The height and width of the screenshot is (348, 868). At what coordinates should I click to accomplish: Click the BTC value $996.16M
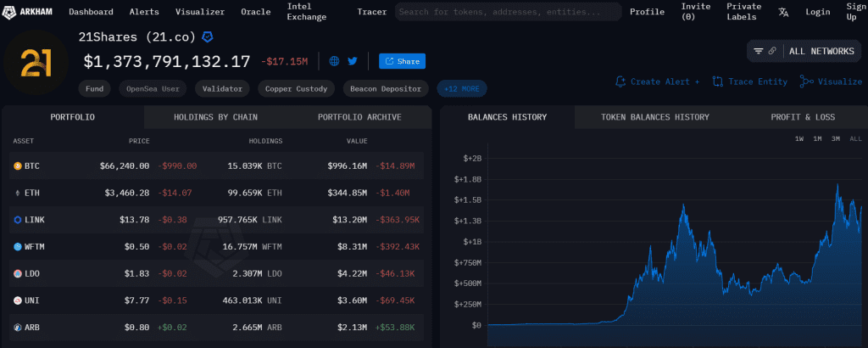347,166
